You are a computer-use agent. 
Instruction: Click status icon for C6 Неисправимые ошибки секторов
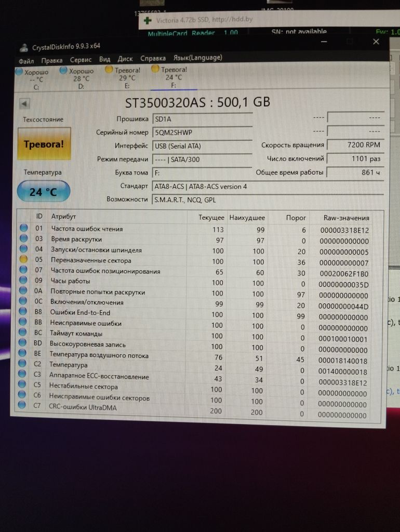(x=22, y=395)
